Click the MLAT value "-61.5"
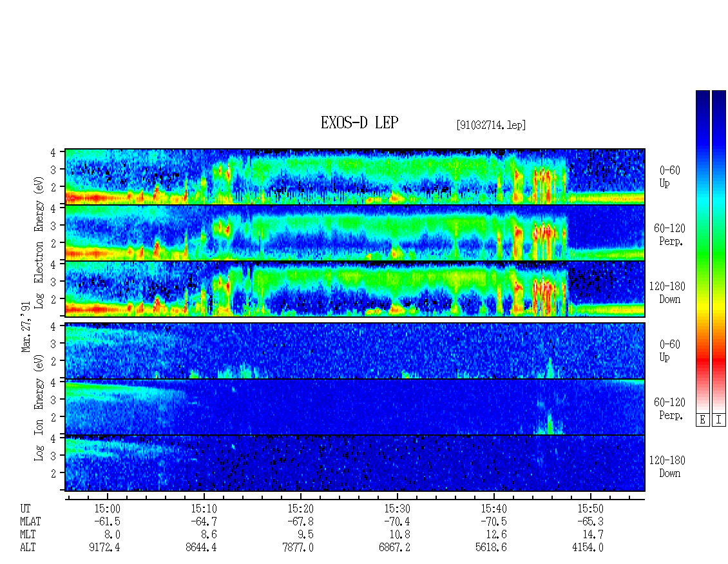 click(107, 521)
